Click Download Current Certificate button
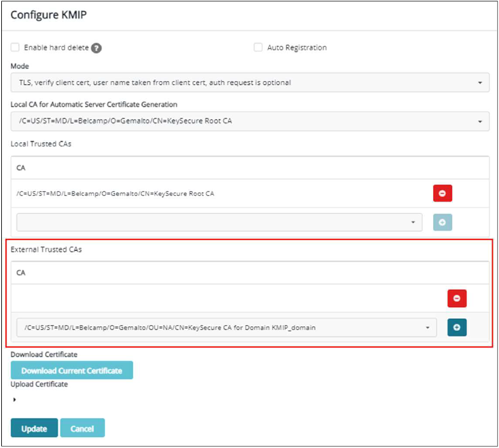Viewport: 499px width, 448px height. point(72,371)
